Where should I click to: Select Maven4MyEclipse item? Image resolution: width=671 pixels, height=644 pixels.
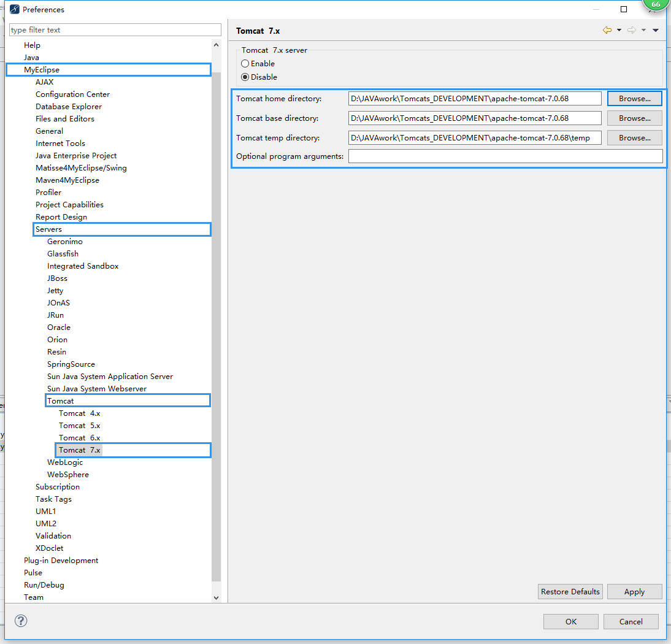tap(67, 180)
